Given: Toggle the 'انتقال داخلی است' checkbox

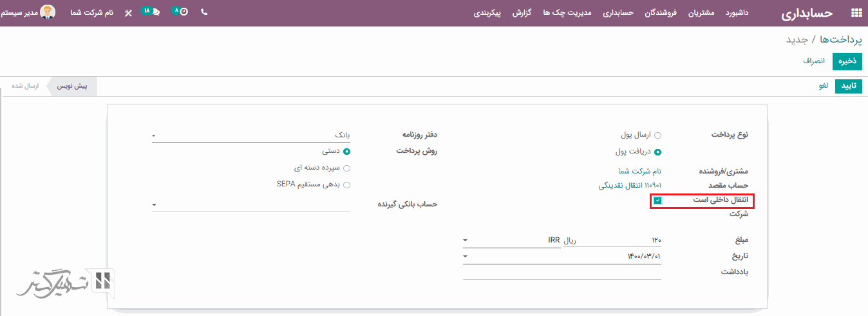Looking at the screenshot, I should point(657,201).
